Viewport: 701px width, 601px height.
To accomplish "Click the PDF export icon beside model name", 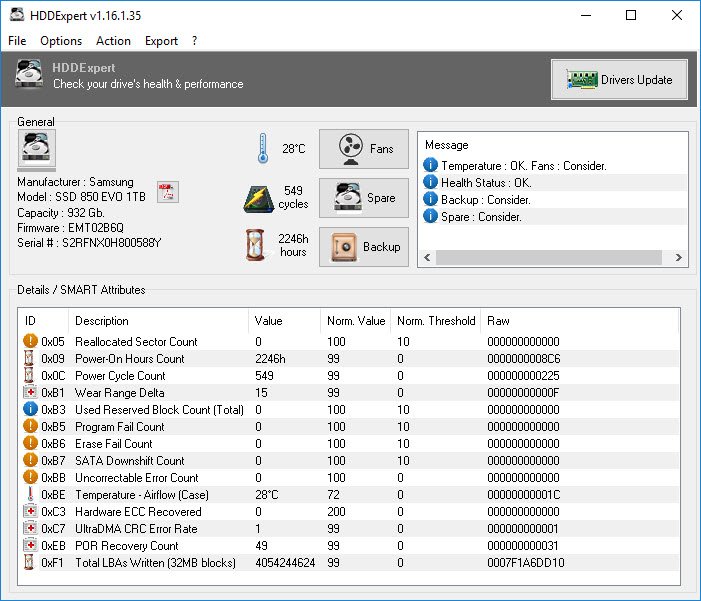I will (168, 193).
